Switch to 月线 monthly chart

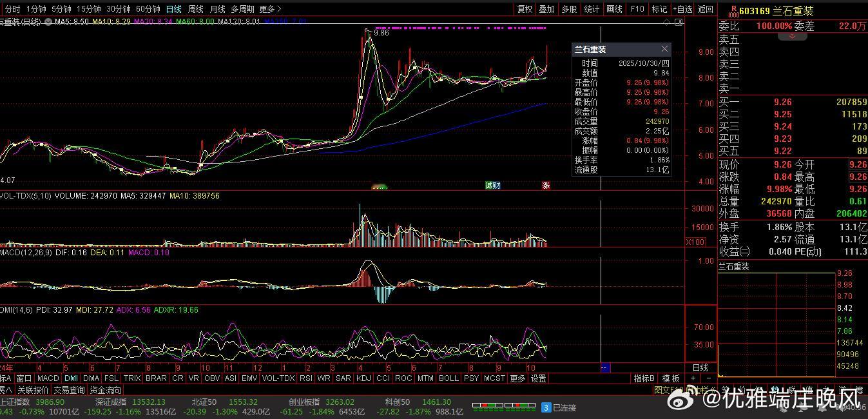pos(218,9)
